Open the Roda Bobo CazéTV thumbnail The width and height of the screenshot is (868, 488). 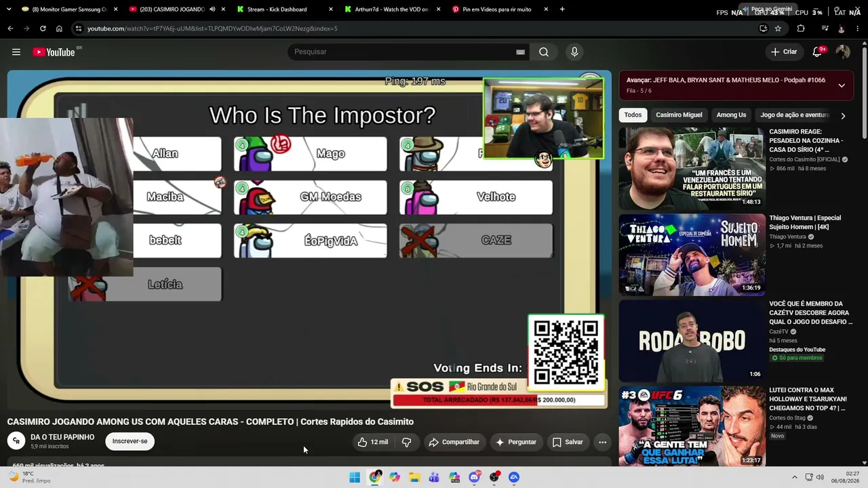(692, 340)
